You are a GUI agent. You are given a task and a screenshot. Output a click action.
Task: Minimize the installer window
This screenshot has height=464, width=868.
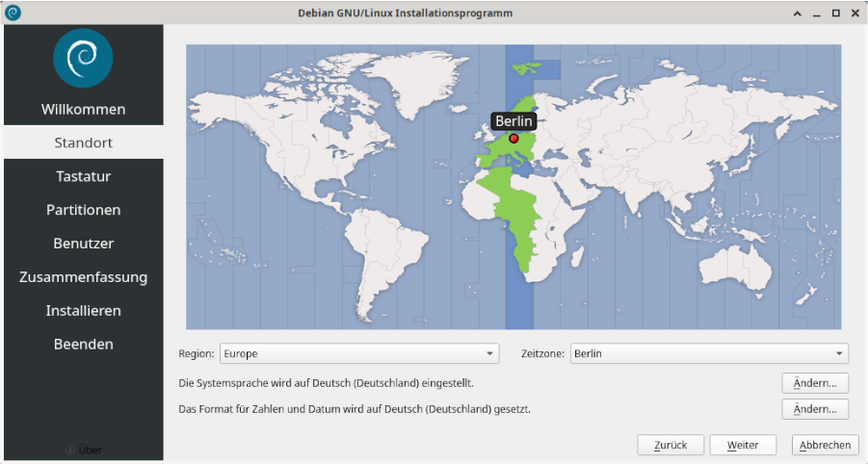coord(817,13)
